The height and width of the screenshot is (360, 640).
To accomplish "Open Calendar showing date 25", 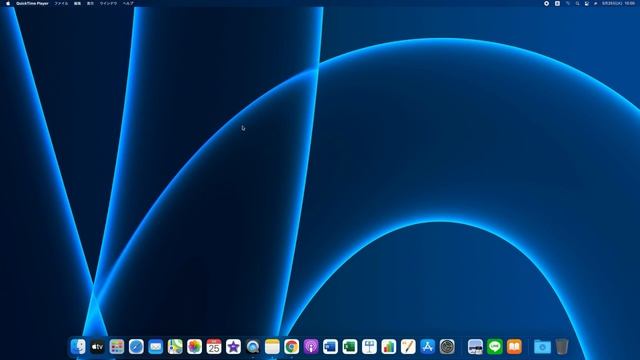I will click(214, 347).
